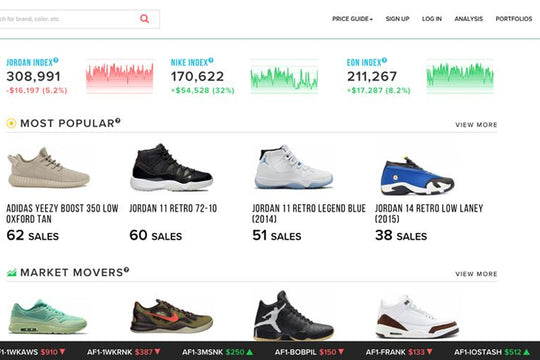The image size is (540, 360).
Task: Click the AF1-1WKRNK down arrow in ticker
Action: coord(157,352)
